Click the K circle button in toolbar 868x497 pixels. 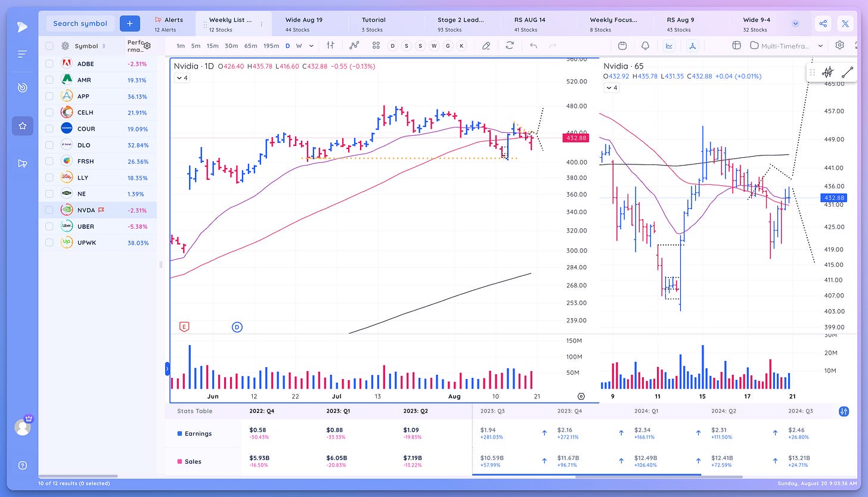pyautogui.click(x=461, y=46)
